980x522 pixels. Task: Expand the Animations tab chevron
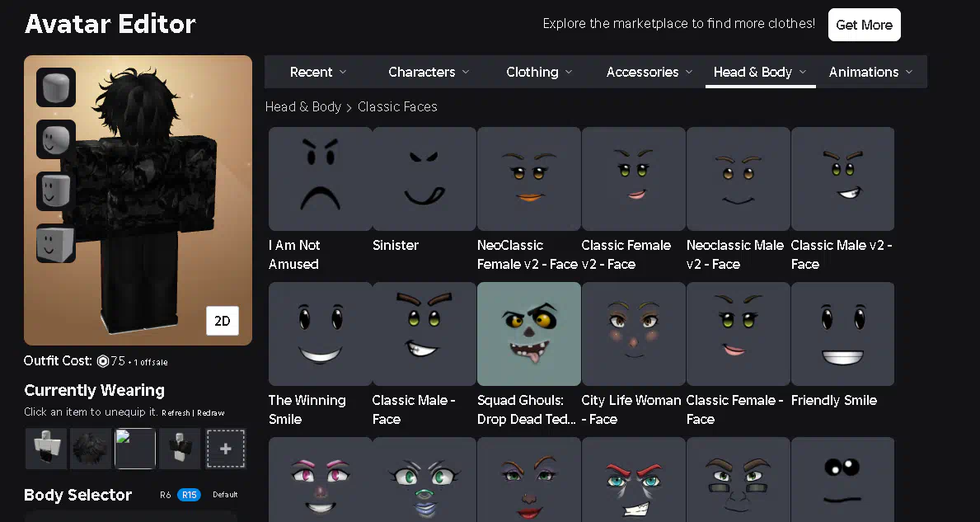[909, 72]
